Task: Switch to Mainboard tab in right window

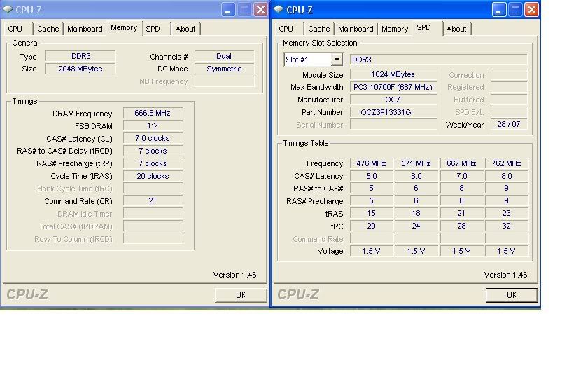Action: point(356,29)
